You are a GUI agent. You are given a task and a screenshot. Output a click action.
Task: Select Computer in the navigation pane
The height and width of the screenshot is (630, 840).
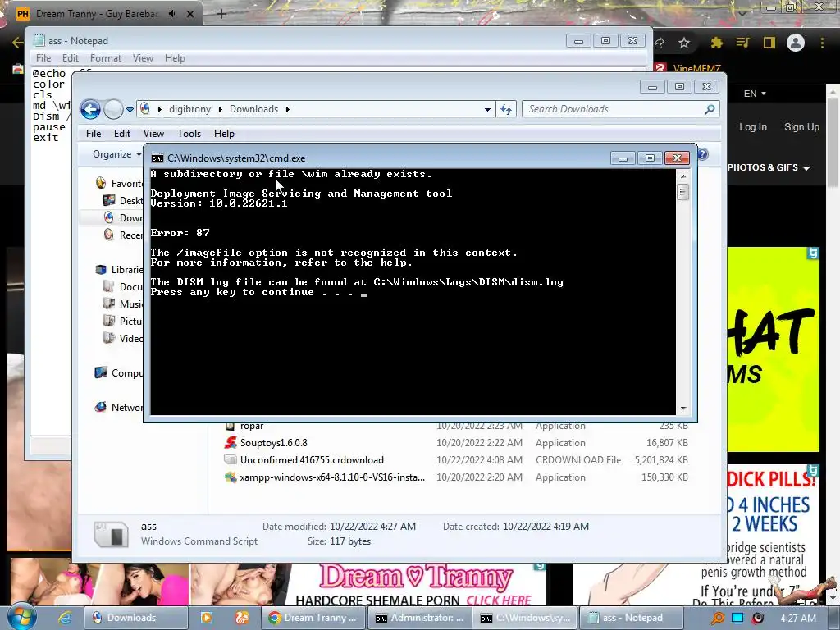point(120,373)
